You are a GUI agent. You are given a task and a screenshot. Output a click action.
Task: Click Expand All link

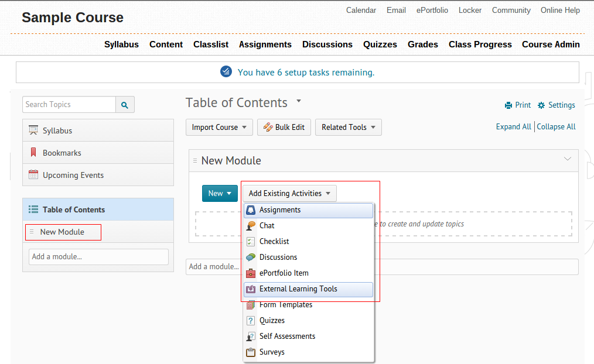[x=514, y=127]
